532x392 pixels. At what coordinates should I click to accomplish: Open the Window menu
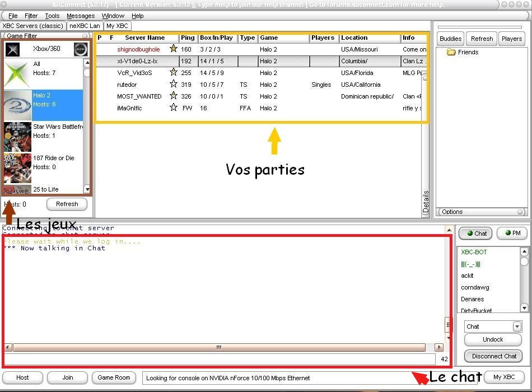pos(113,16)
